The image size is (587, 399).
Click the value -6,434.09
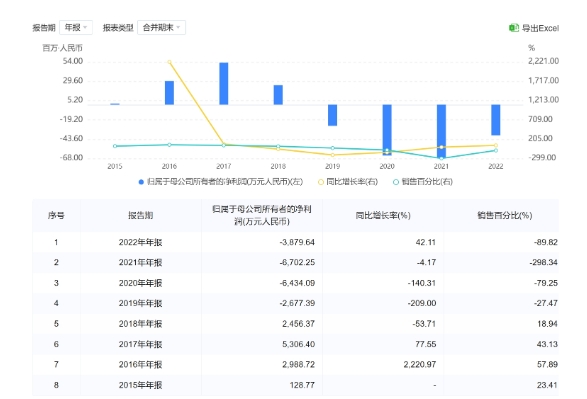tap(297, 283)
